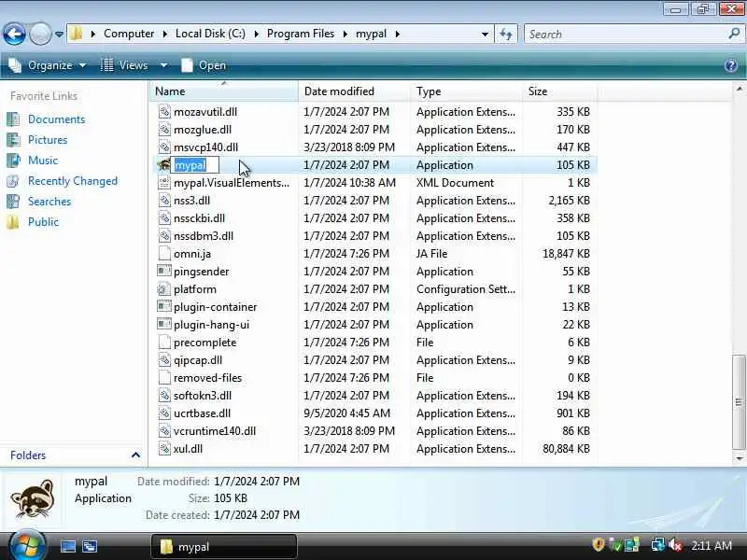
Task: Open the Views menu
Action: 125,65
